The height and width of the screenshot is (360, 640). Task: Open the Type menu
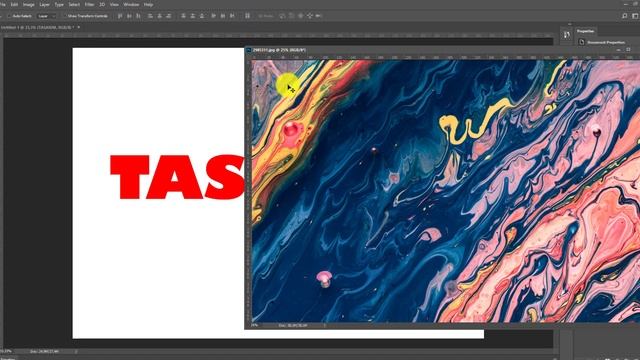point(59,4)
